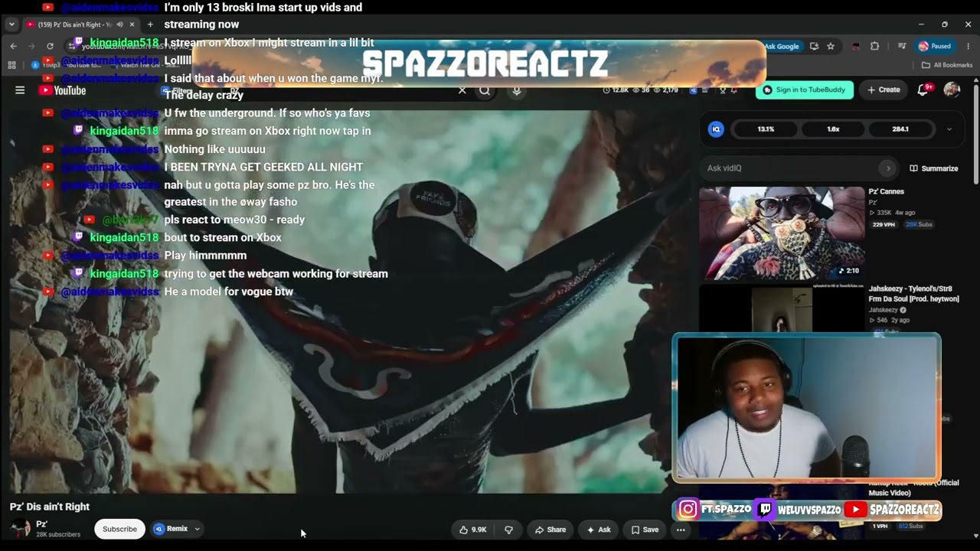Screen dimensions: 980x551
Task: Click the video title Pz' Dis ain't Right
Action: point(50,507)
